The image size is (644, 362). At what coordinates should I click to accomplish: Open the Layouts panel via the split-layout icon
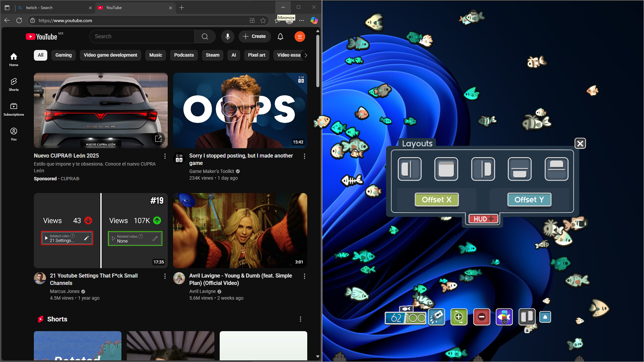[527, 317]
